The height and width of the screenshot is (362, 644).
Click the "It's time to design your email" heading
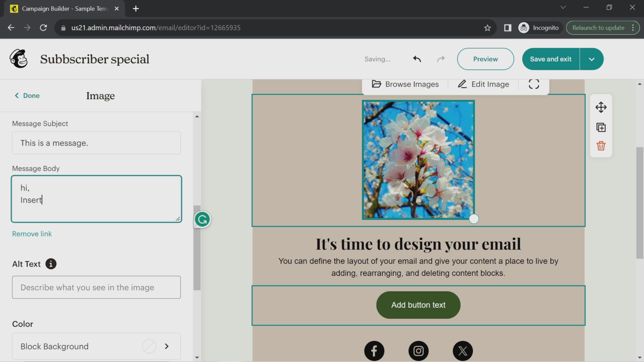click(x=418, y=244)
